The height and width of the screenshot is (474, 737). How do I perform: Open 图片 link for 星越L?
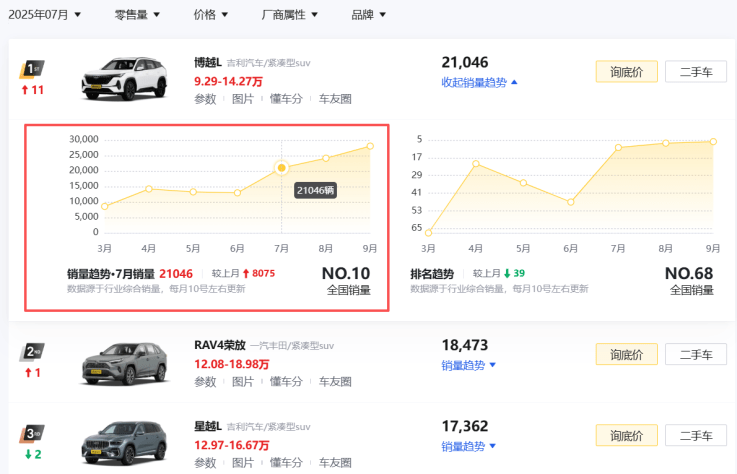[243, 463]
